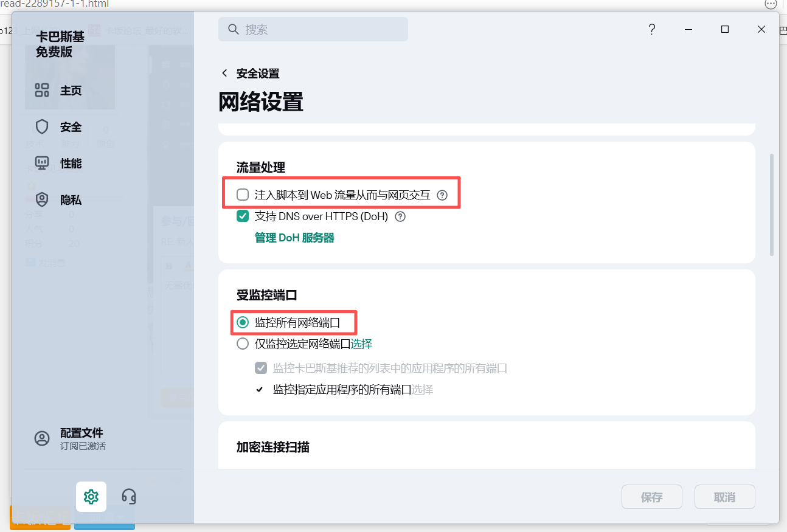Open support via the headset icon
This screenshot has height=532, width=787.
tap(129, 496)
